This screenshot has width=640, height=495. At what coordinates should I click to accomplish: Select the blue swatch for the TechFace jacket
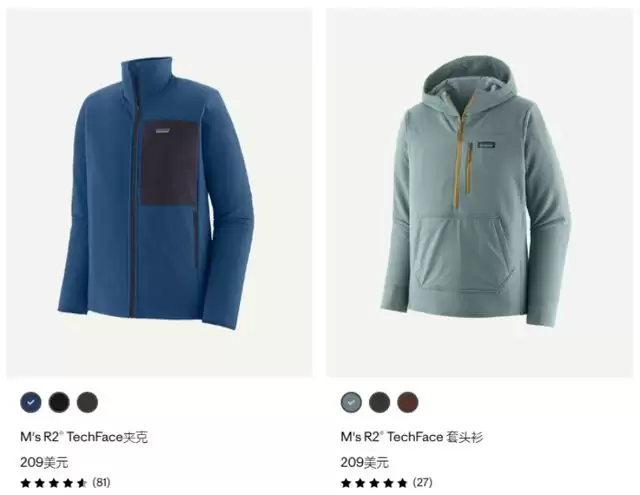31,402
